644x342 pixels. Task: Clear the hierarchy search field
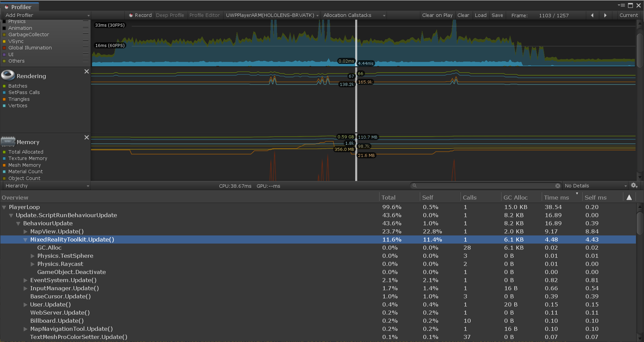558,186
